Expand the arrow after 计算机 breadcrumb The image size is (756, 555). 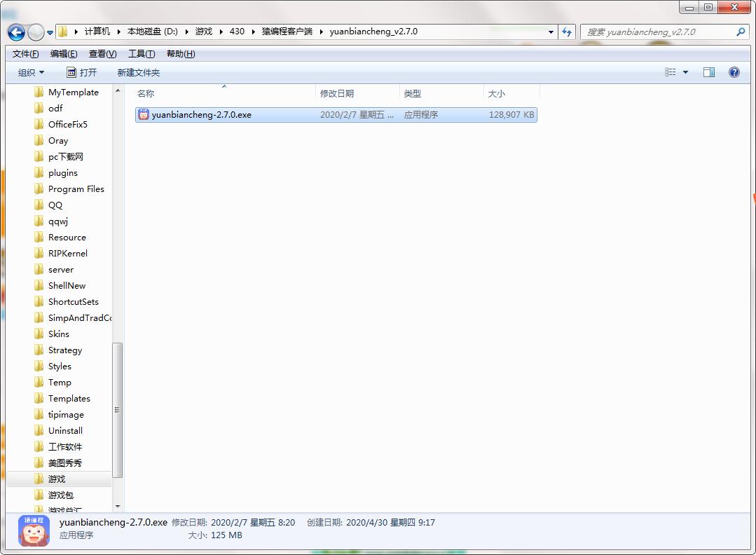tap(118, 32)
